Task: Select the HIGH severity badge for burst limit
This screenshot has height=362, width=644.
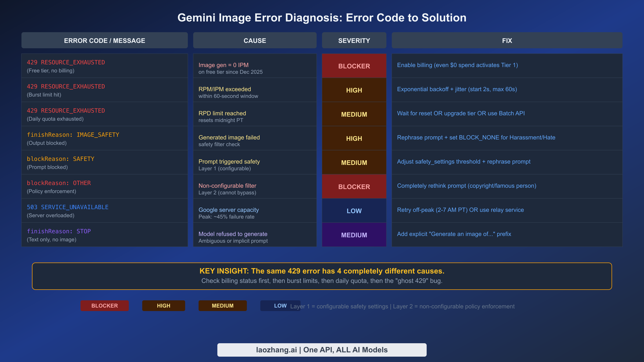Action: 354,90
